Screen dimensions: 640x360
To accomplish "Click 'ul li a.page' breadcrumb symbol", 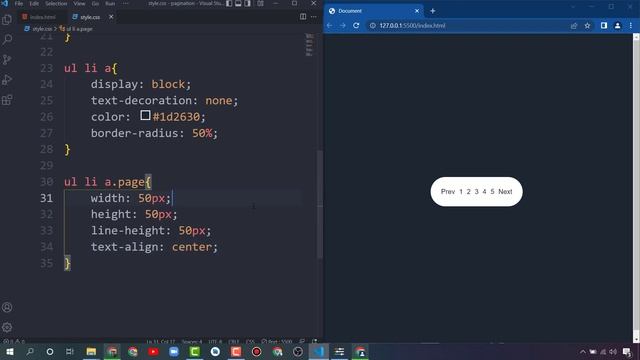I will tap(79, 29).
